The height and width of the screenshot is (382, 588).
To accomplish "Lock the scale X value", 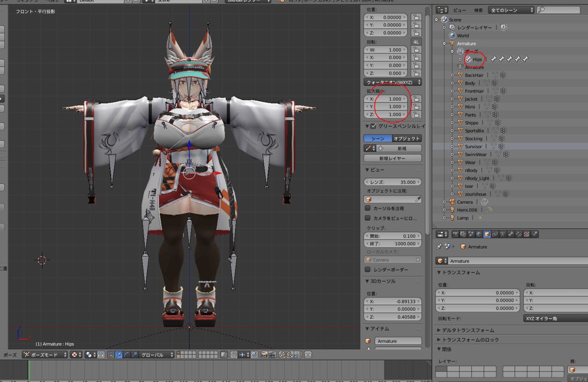I will (x=416, y=99).
